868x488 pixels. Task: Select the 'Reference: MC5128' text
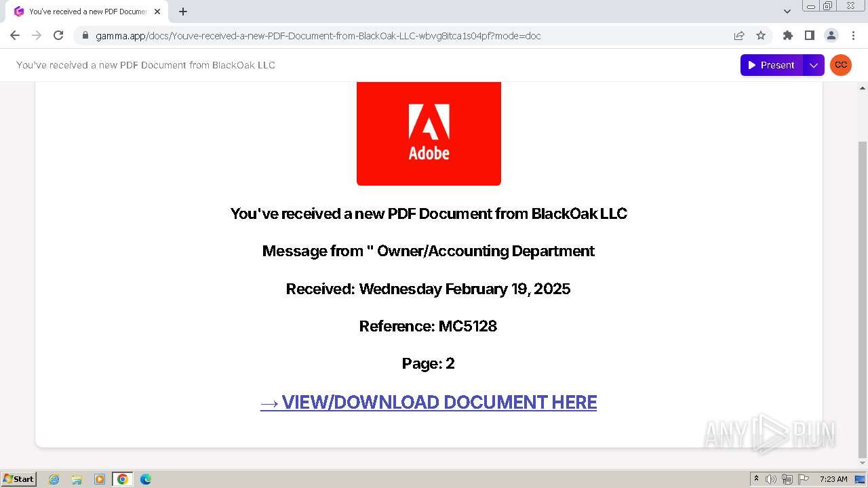(428, 326)
